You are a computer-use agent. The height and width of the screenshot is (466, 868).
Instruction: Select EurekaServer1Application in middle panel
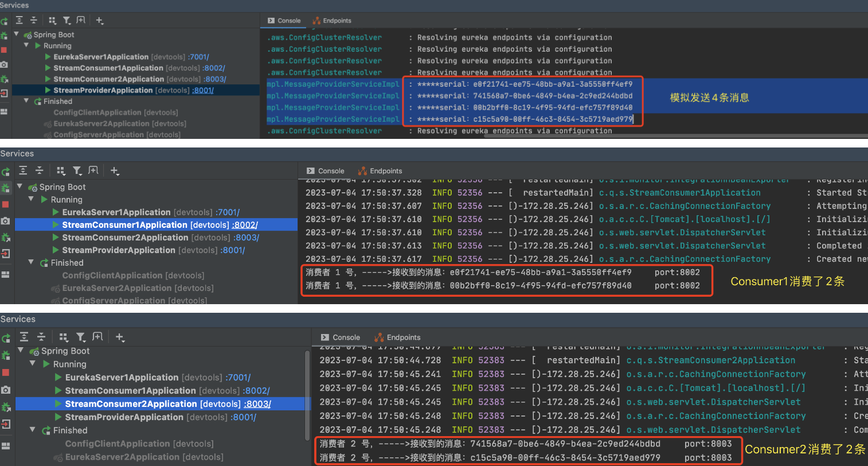click(x=116, y=212)
